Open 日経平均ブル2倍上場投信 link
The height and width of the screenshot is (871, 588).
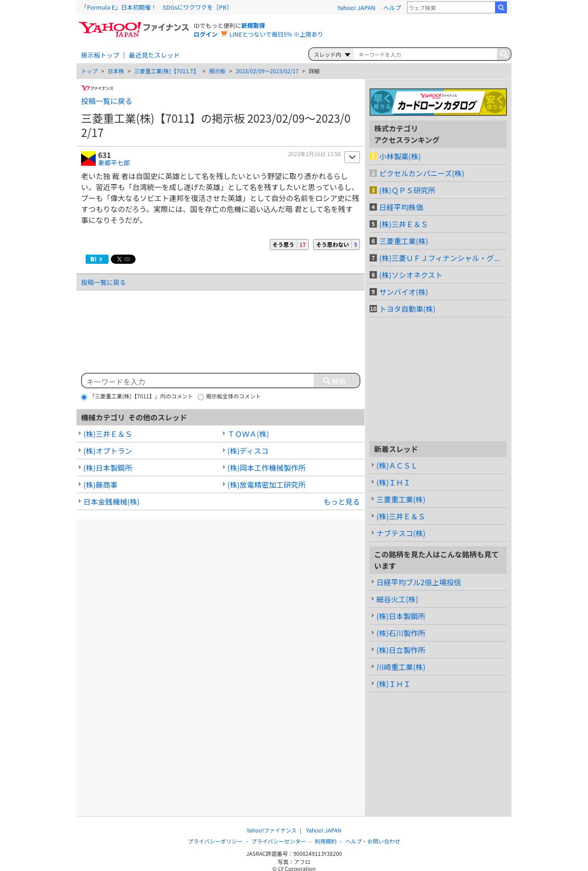tap(419, 582)
